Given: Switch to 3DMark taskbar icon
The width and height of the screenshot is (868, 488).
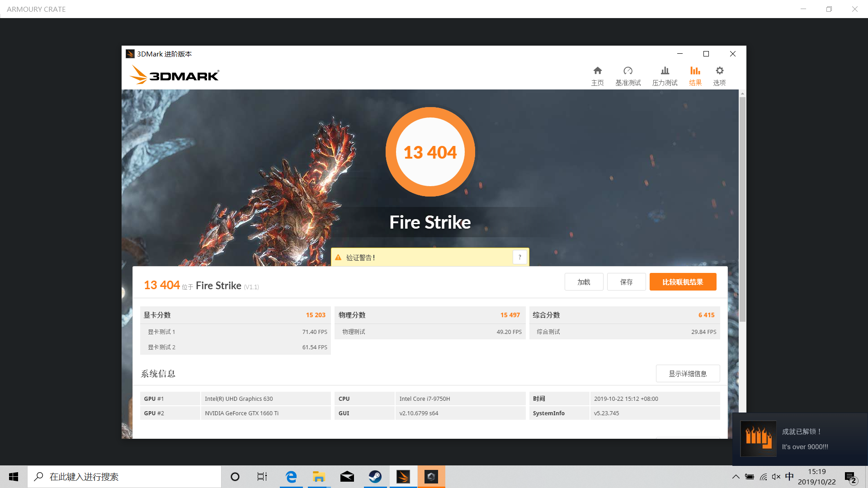Looking at the screenshot, I should (x=403, y=477).
